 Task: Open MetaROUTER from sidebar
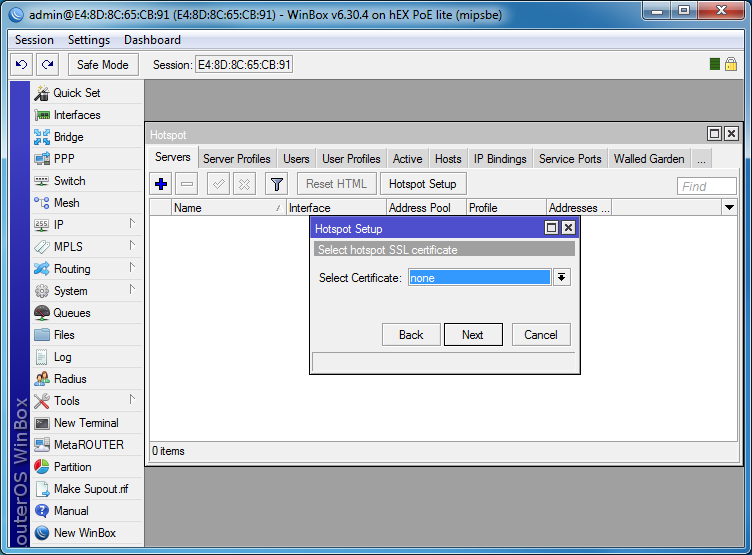(x=87, y=445)
